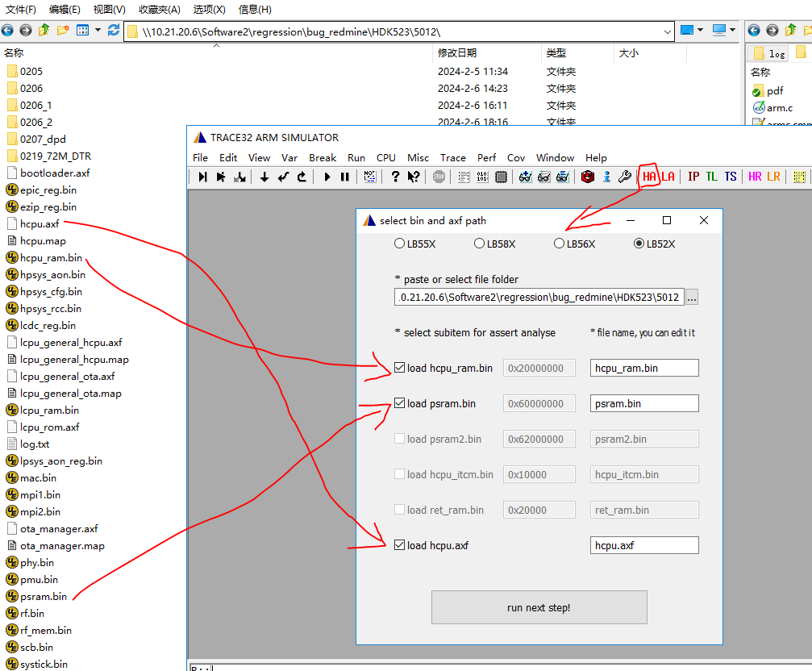The height and width of the screenshot is (671, 812).
Task: Select psram.bin in the file list
Action: tap(43, 597)
